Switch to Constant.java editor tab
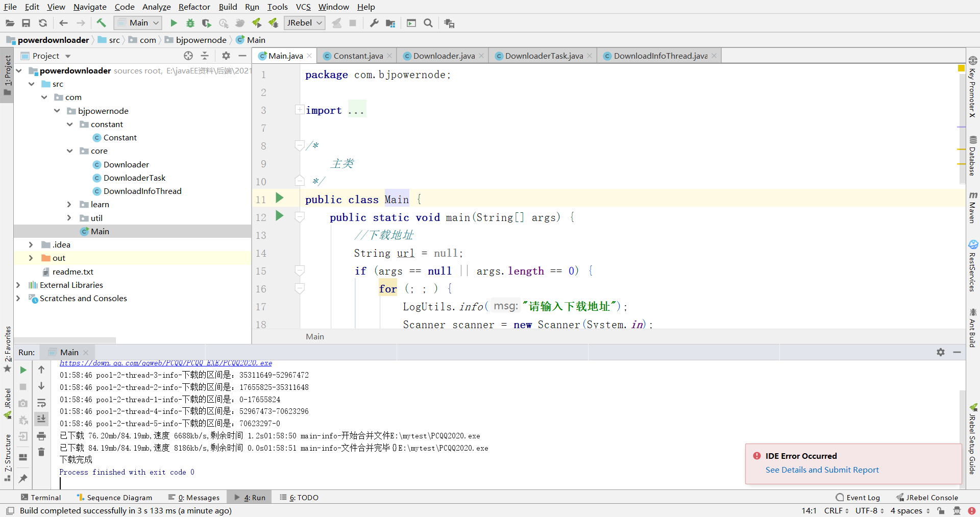 pyautogui.click(x=358, y=56)
